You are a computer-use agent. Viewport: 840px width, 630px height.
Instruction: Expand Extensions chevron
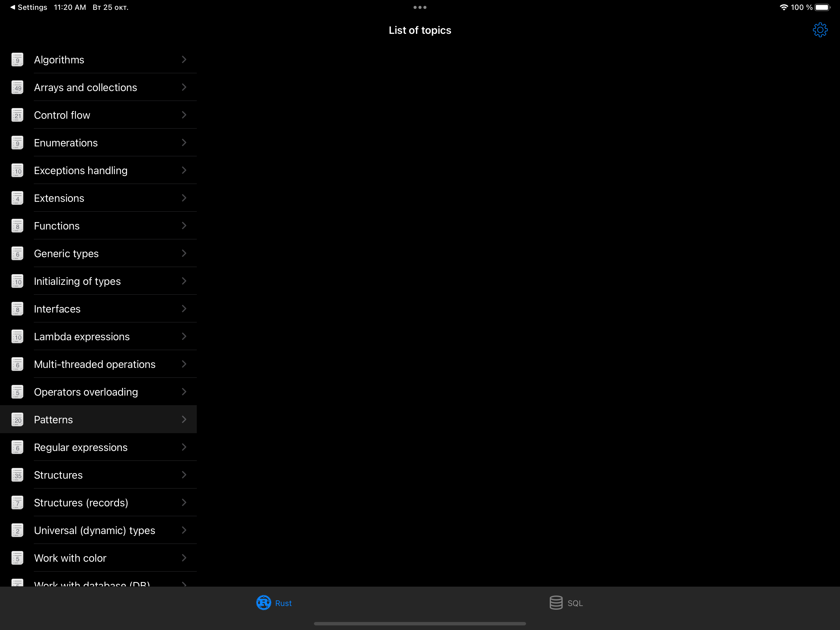pos(184,198)
